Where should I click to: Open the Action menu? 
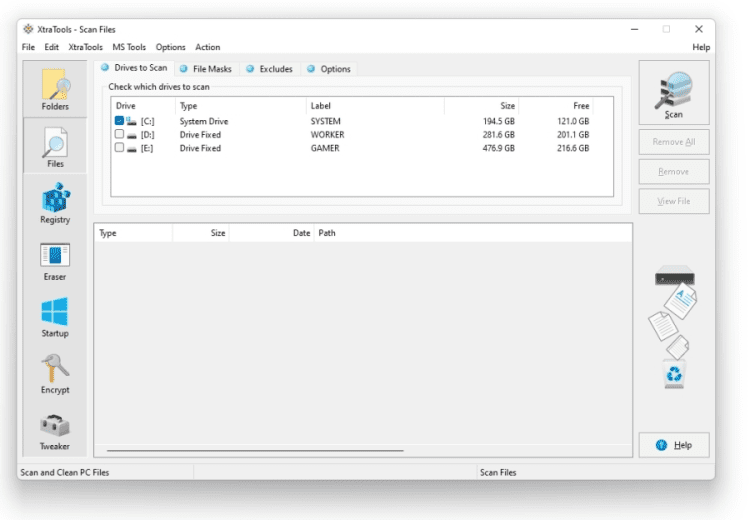click(x=208, y=47)
